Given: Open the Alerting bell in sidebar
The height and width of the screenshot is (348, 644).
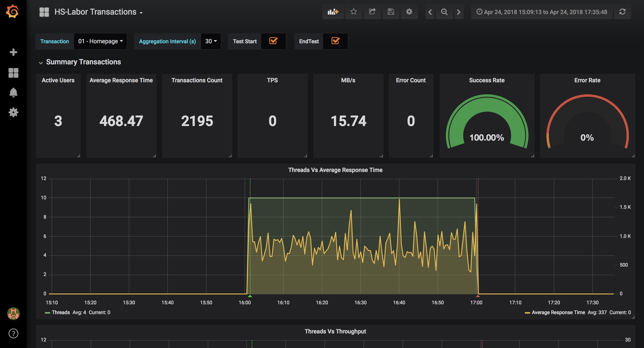Looking at the screenshot, I should point(13,92).
